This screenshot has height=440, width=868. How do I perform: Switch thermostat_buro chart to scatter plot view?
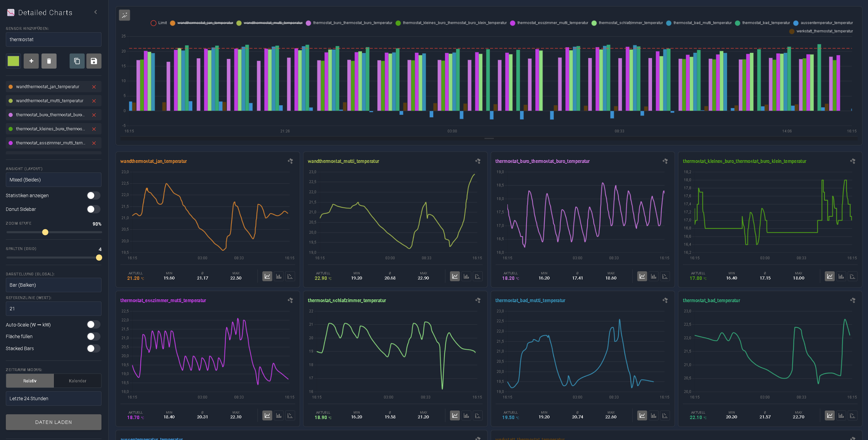[665, 276]
